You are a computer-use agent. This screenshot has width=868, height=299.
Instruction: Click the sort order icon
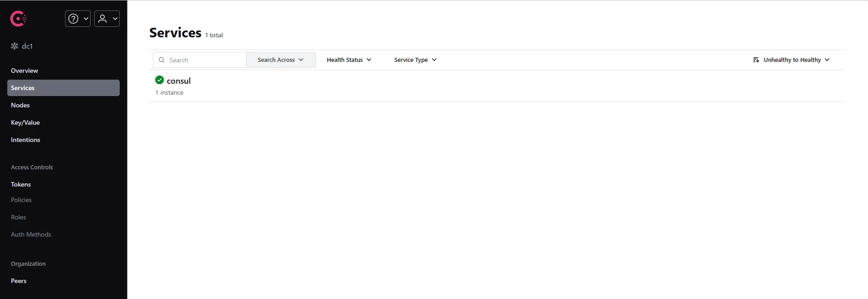tap(756, 60)
